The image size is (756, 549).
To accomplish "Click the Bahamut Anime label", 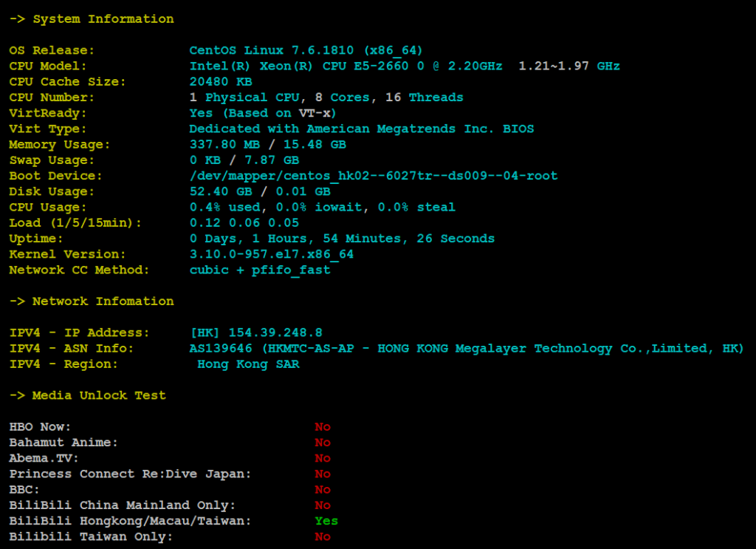I will point(63,443).
